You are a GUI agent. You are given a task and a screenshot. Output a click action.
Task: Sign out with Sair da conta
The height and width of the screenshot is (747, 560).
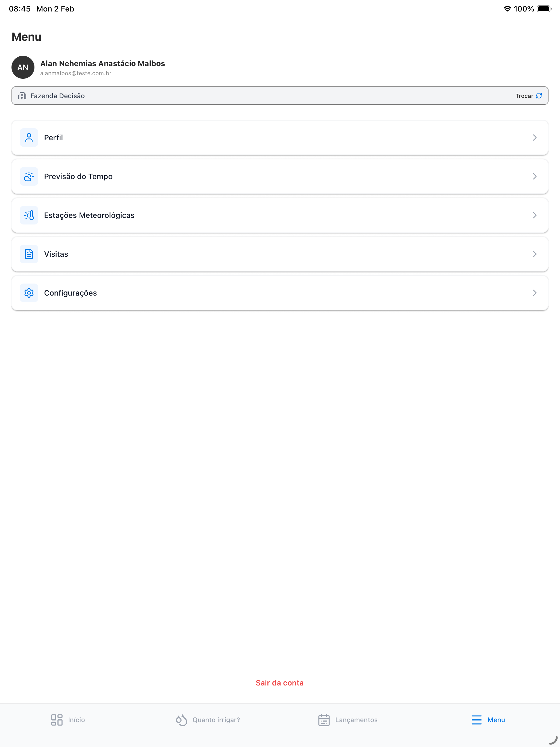[280, 683]
